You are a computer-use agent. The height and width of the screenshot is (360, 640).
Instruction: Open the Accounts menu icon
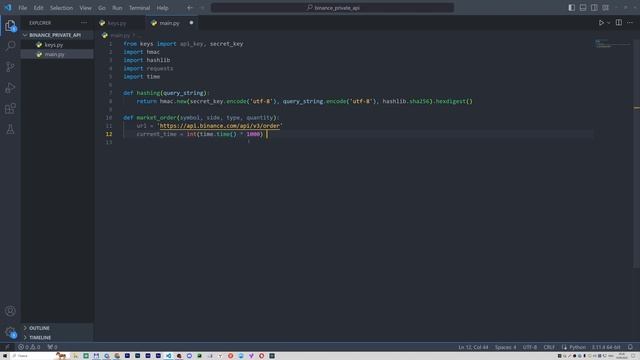click(10, 311)
